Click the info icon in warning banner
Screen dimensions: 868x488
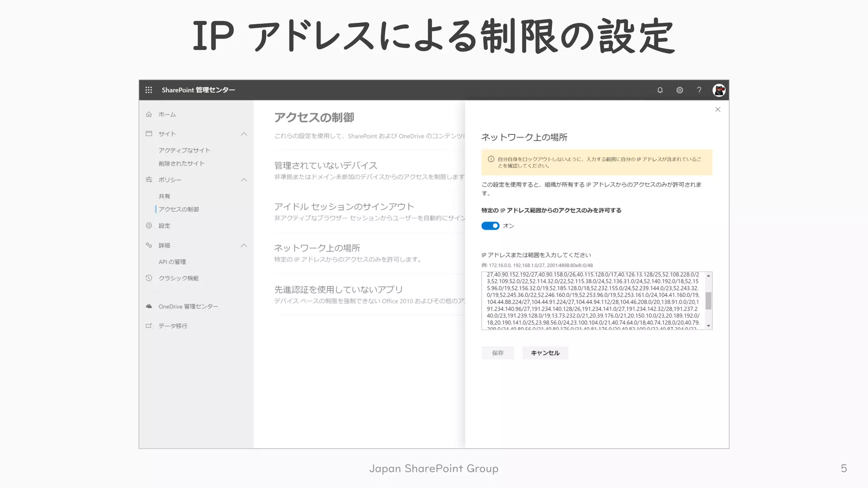point(491,159)
